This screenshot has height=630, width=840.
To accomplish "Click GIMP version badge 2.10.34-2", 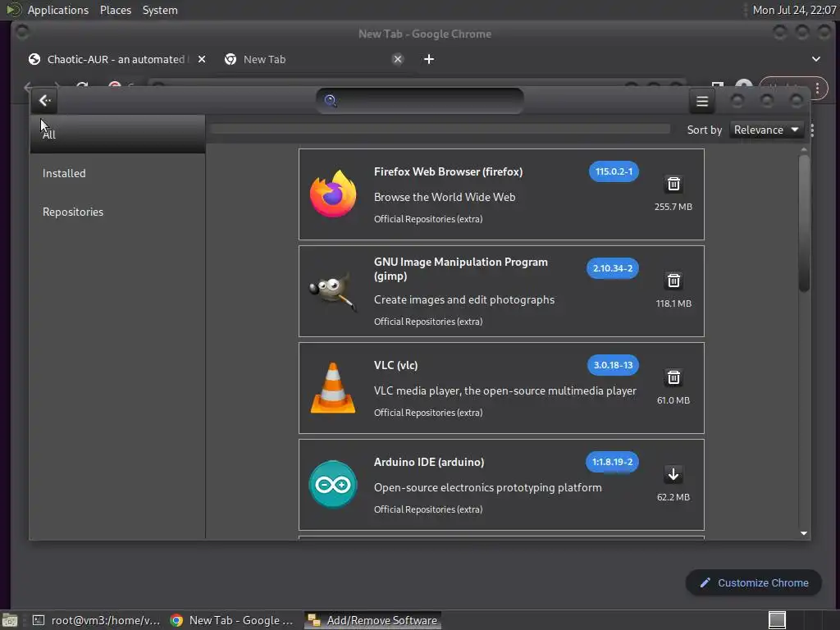I will (612, 268).
